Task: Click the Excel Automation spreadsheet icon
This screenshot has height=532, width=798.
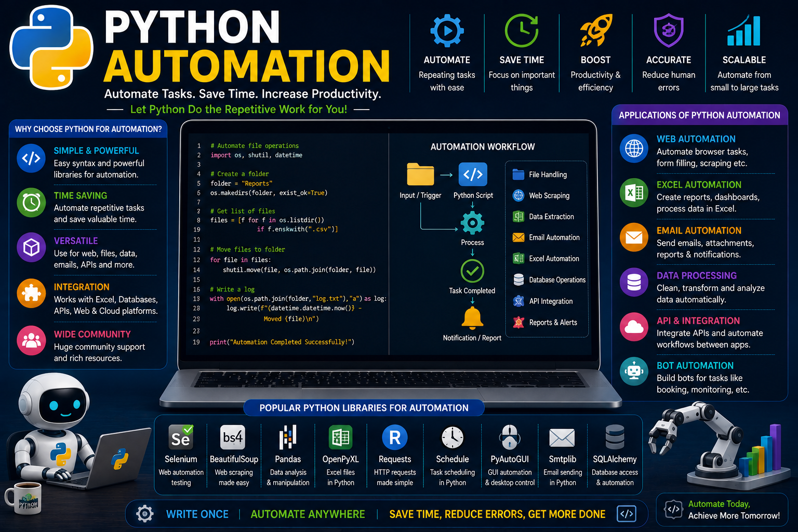Action: click(634, 193)
